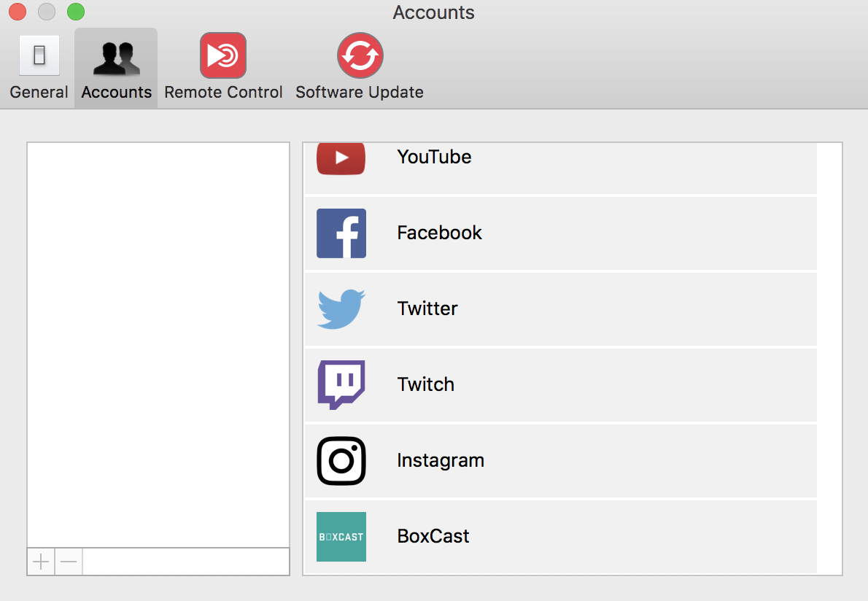868x601 pixels.
Task: Click the YouTube play logo icon
Action: 341,158
